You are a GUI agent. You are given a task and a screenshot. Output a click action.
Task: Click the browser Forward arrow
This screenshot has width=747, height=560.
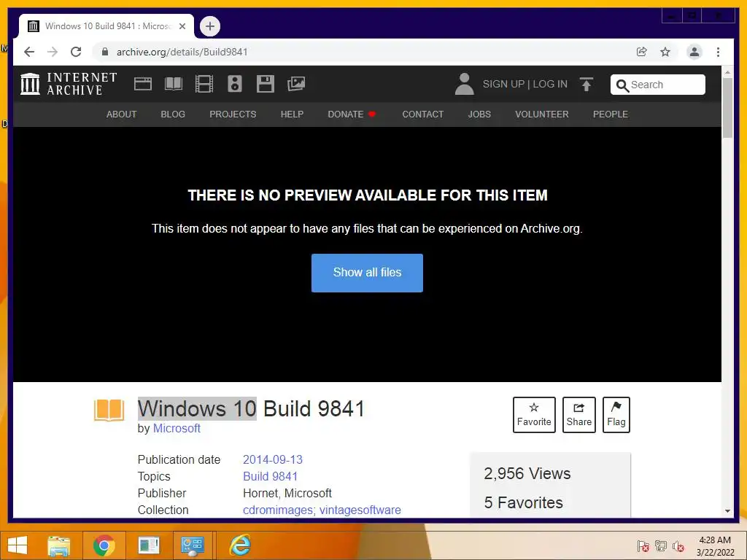[53, 52]
